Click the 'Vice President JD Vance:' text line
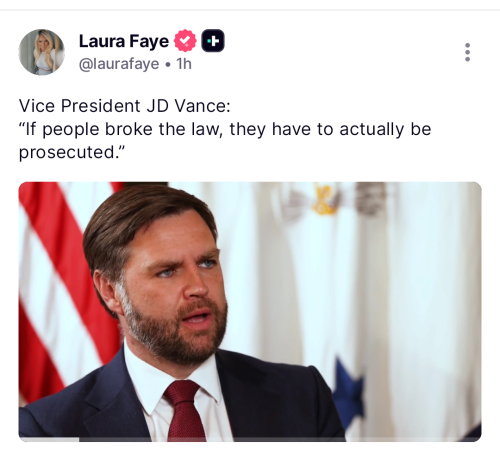Screen dimensions: 500x461 (125, 106)
